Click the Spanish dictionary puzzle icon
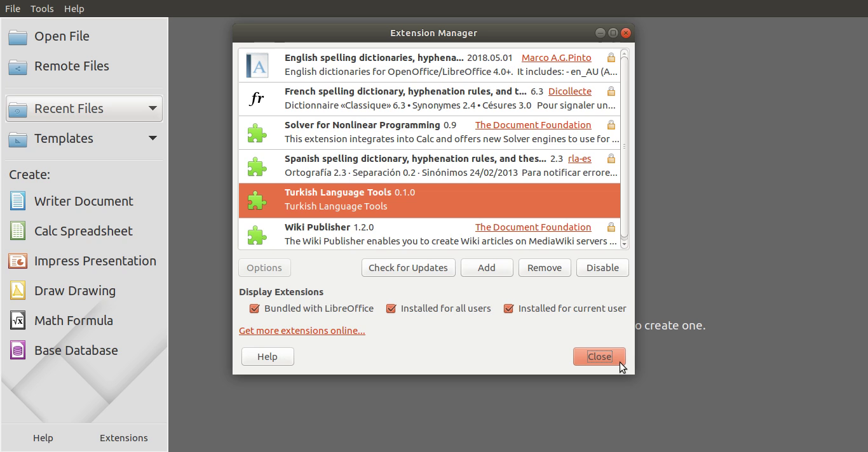Screen dimensions: 868x452 point(257,166)
